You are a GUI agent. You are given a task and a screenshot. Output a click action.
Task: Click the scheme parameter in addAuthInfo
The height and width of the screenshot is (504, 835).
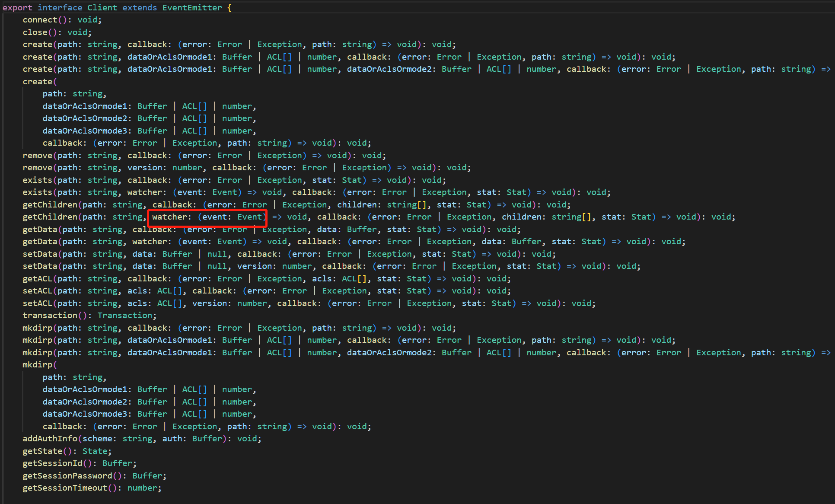click(x=97, y=439)
